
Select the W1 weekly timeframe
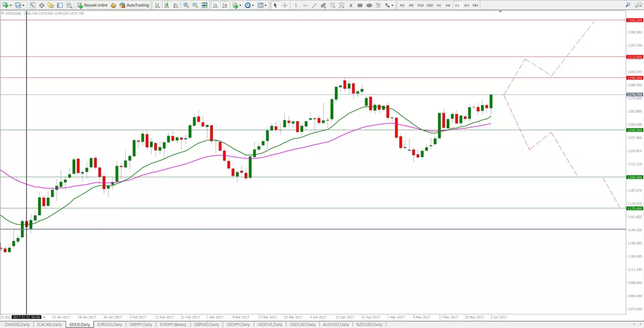(466, 5)
